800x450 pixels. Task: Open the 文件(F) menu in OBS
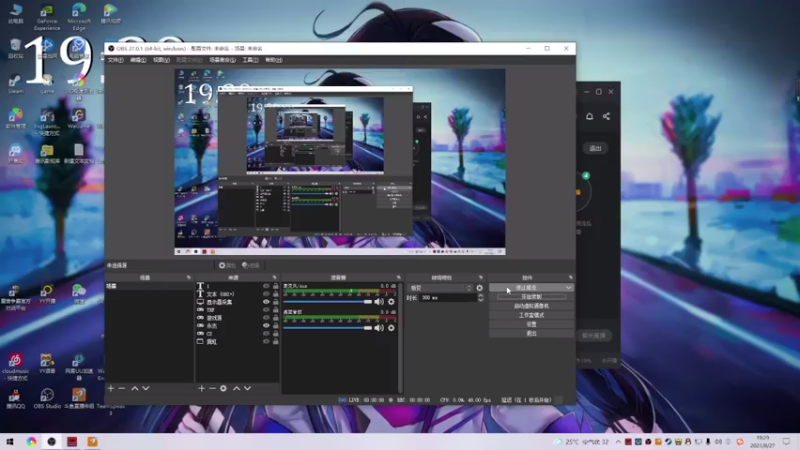coord(116,60)
